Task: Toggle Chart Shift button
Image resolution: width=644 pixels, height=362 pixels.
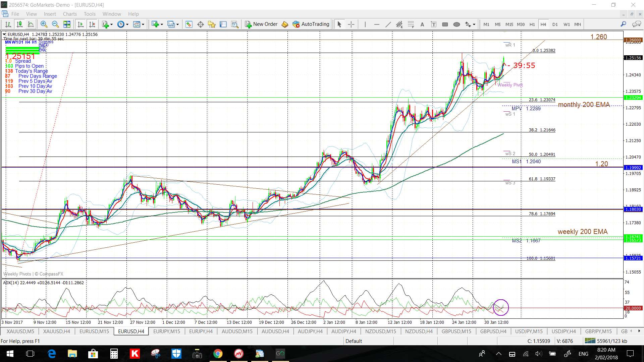Action: click(x=92, y=24)
